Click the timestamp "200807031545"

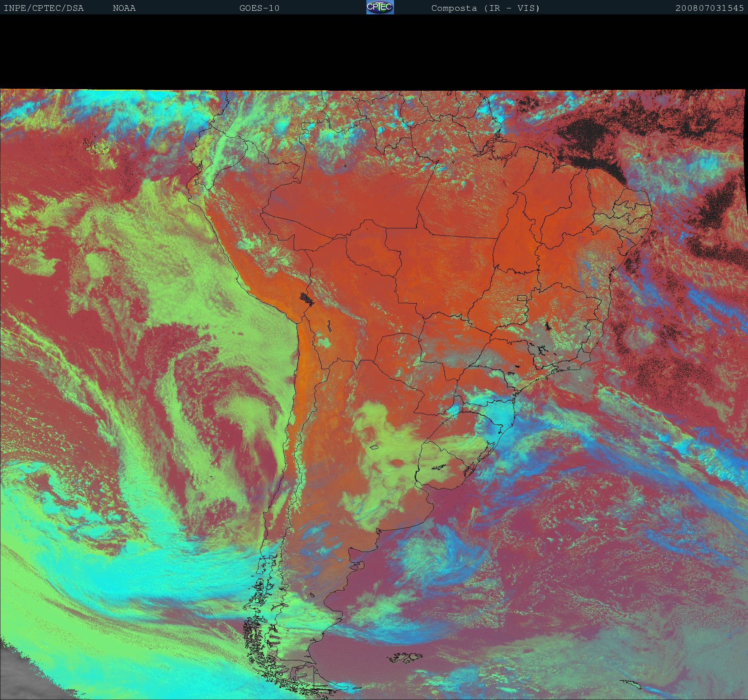pos(710,8)
